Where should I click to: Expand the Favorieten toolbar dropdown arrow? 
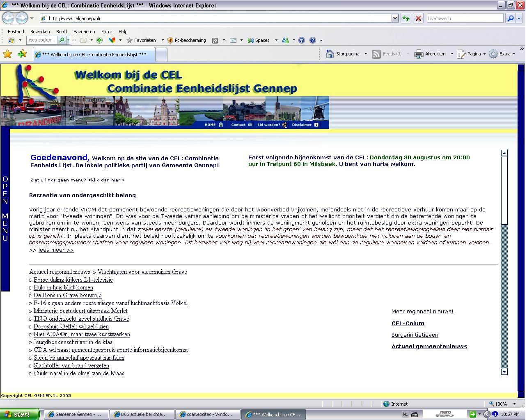[x=163, y=40]
